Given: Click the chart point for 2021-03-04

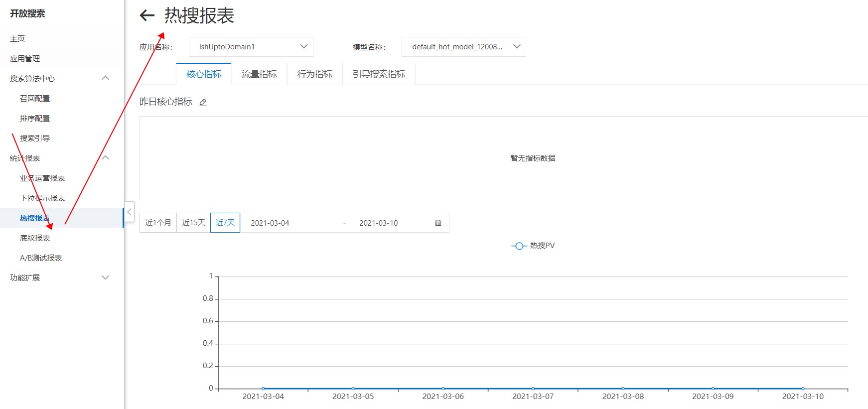Looking at the screenshot, I should pos(263,389).
